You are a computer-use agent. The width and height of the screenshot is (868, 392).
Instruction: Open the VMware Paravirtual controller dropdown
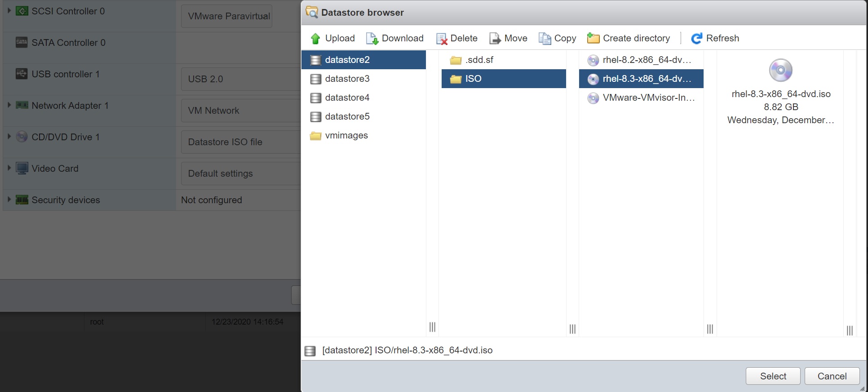227,16
